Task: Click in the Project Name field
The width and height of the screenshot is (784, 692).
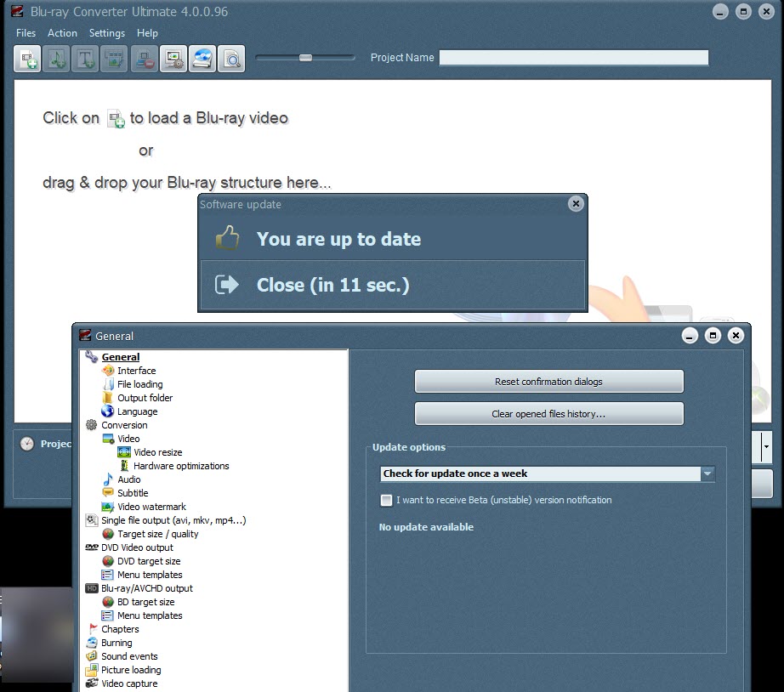Action: pos(574,58)
